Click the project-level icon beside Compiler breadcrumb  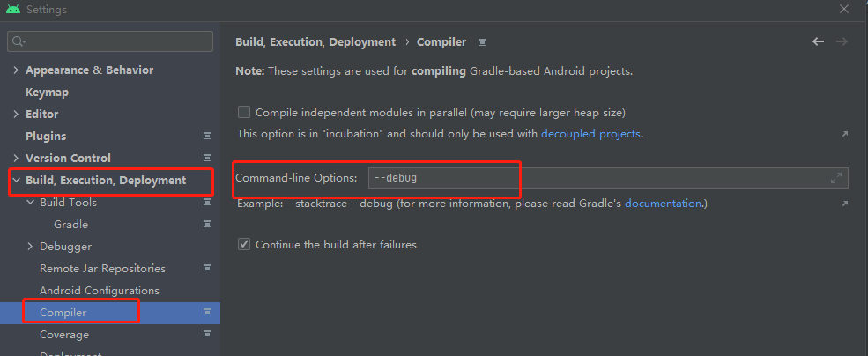click(483, 42)
